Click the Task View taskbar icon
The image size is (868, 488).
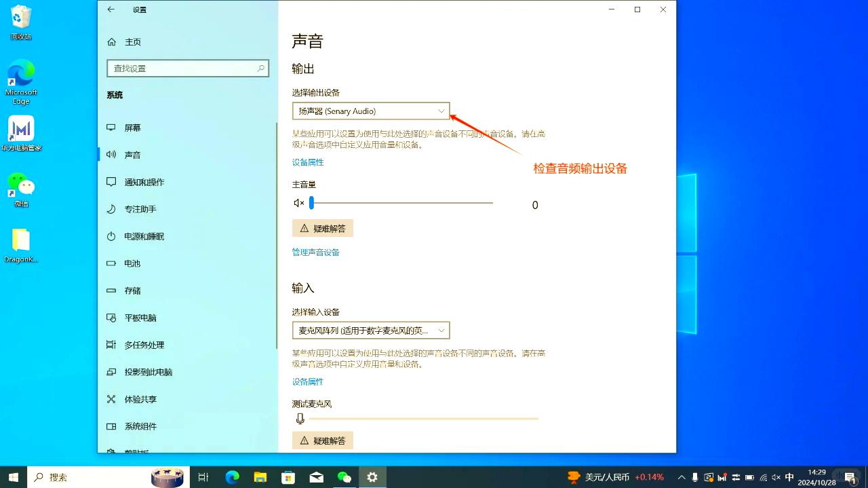click(203, 477)
